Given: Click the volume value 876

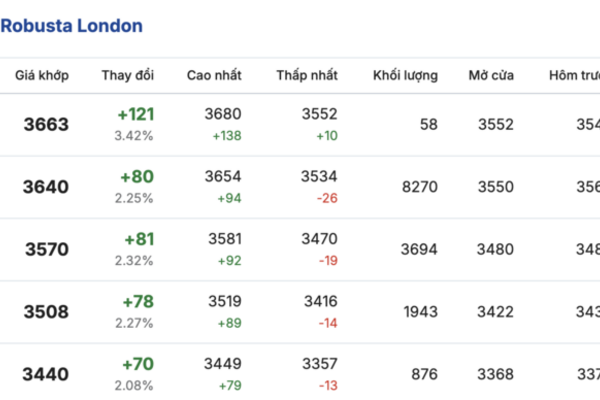Looking at the screenshot, I should click(x=424, y=374).
